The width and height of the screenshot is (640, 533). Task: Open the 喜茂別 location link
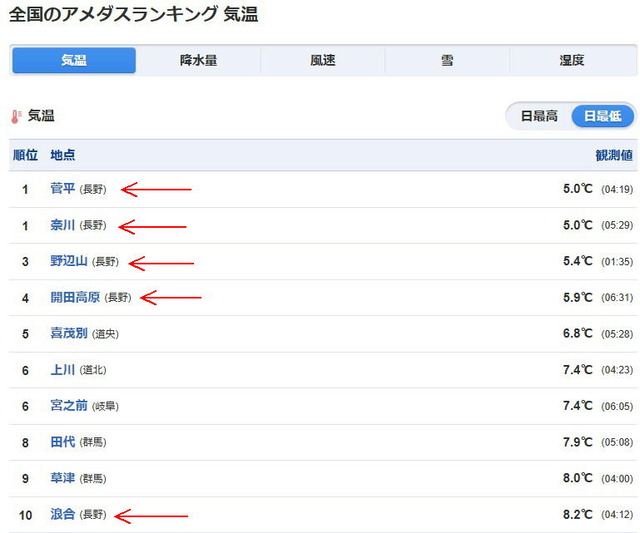coord(69,333)
